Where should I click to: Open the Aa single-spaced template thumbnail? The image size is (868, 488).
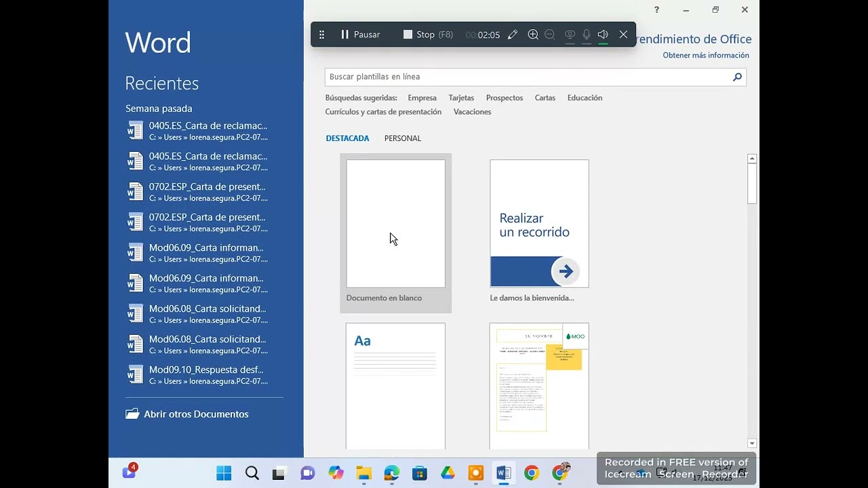click(x=396, y=386)
